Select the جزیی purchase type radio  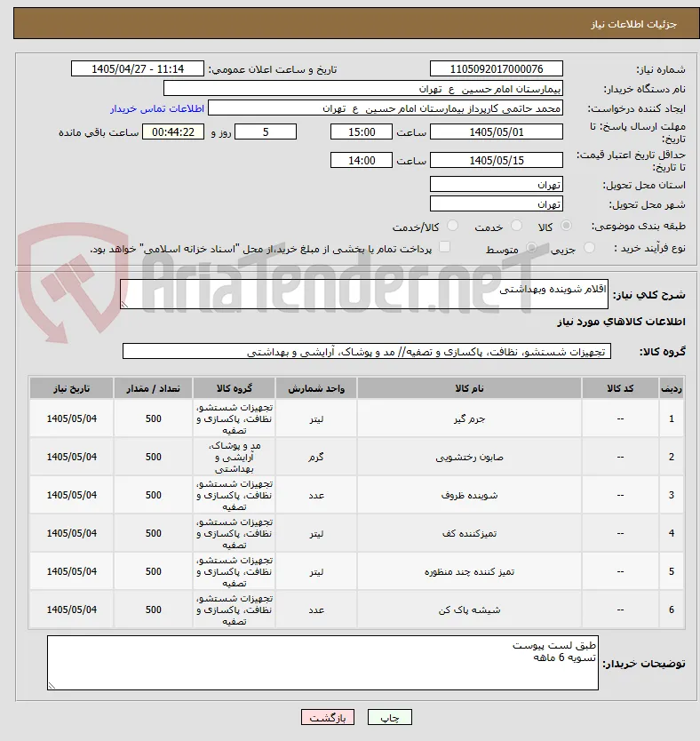[x=589, y=248]
